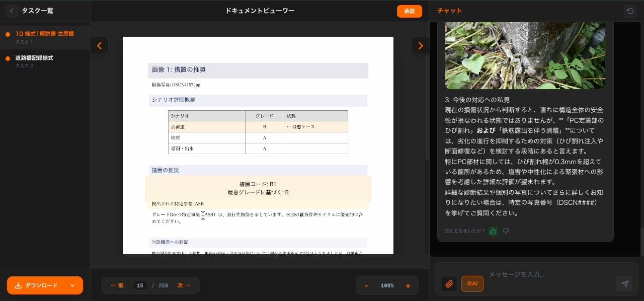
Task: Click the 100% zoom level display
Action: click(387, 285)
